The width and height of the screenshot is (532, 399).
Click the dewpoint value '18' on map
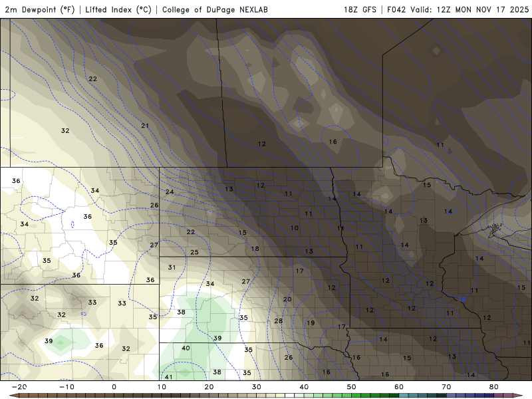(255, 249)
